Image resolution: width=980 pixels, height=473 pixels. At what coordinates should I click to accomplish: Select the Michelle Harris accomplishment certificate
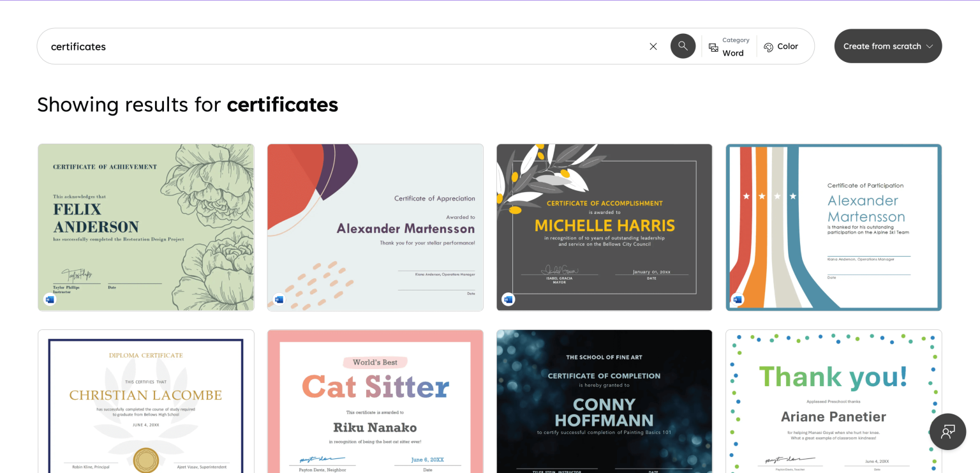[x=604, y=227]
